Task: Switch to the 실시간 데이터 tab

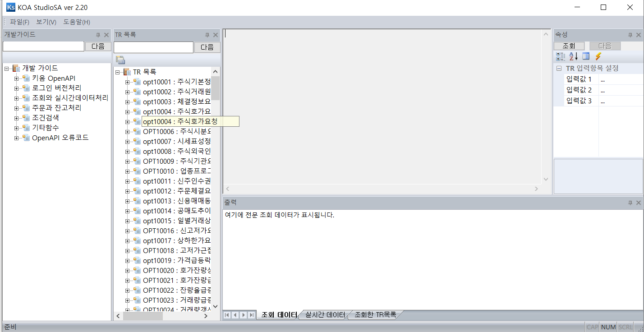Action: 325,315
